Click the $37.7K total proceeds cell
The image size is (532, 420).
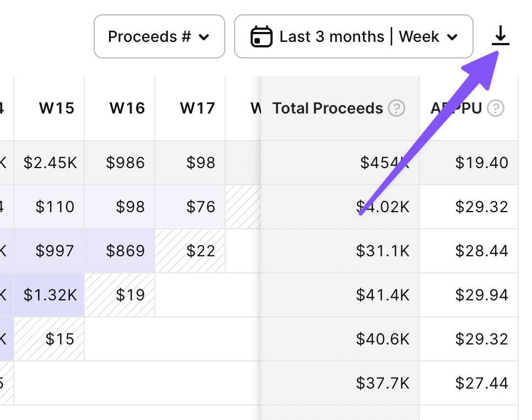click(382, 383)
